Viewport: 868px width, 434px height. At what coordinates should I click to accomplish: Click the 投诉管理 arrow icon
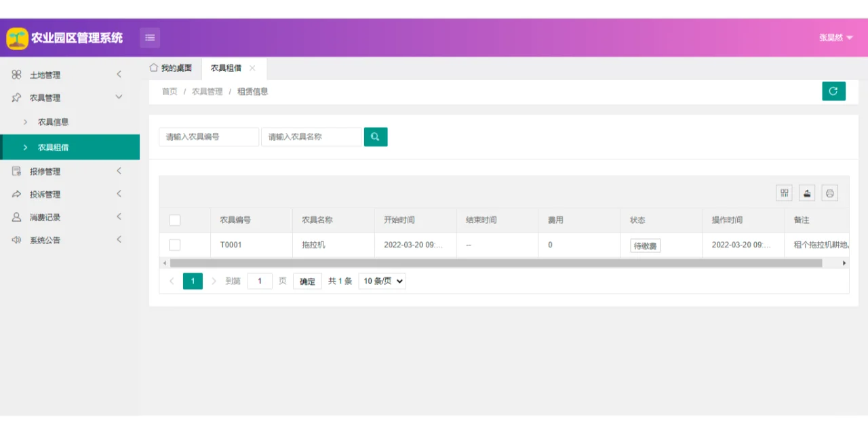coord(17,194)
